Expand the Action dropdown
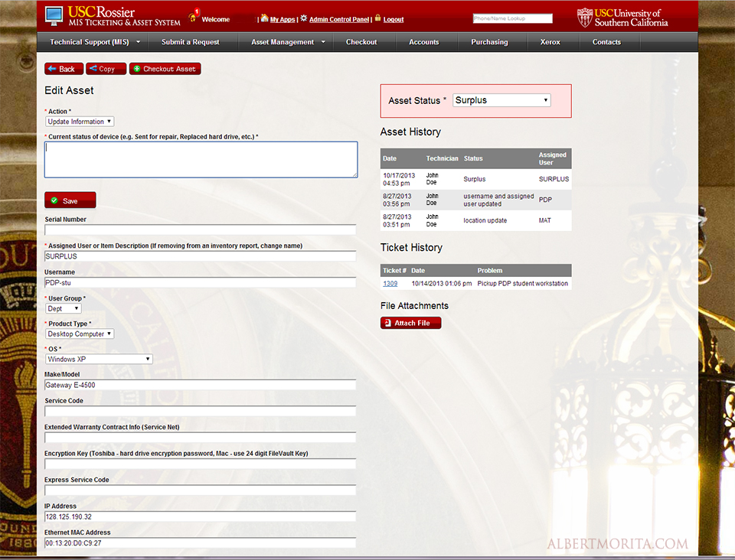The width and height of the screenshot is (735, 560). pos(80,122)
